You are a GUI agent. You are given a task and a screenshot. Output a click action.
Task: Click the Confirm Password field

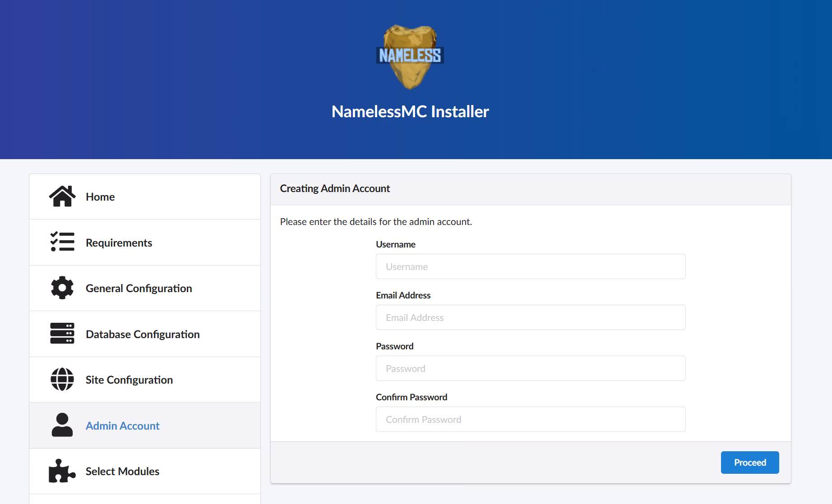530,419
